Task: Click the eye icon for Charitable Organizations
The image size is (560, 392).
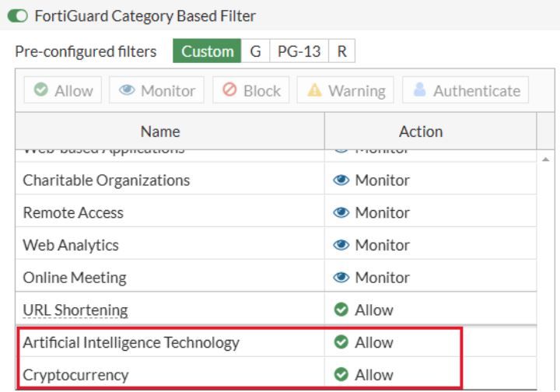Action: [x=341, y=180]
